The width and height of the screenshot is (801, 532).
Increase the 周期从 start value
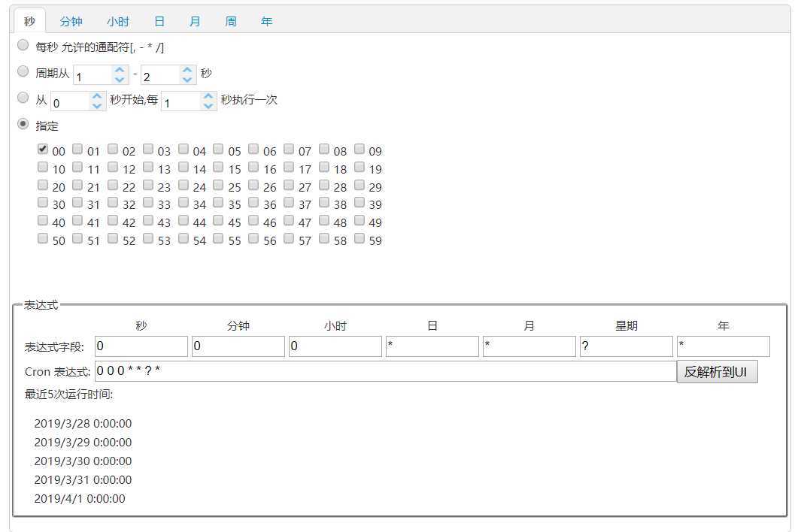click(120, 69)
